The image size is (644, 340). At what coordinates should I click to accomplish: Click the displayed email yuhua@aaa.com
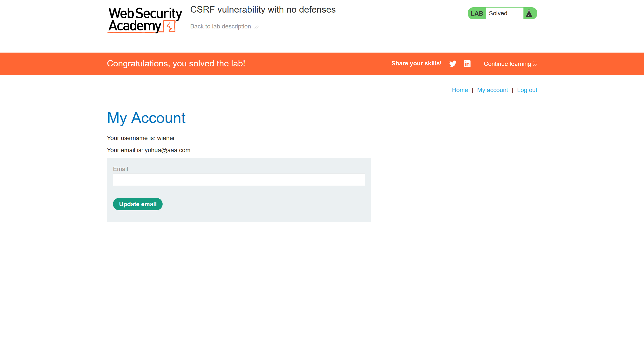coord(167,150)
